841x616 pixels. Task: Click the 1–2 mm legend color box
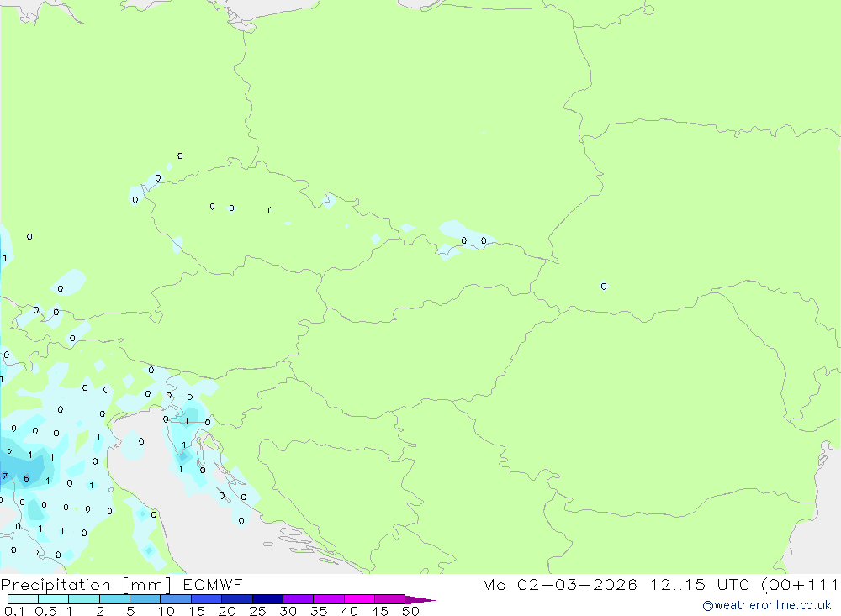point(84,599)
